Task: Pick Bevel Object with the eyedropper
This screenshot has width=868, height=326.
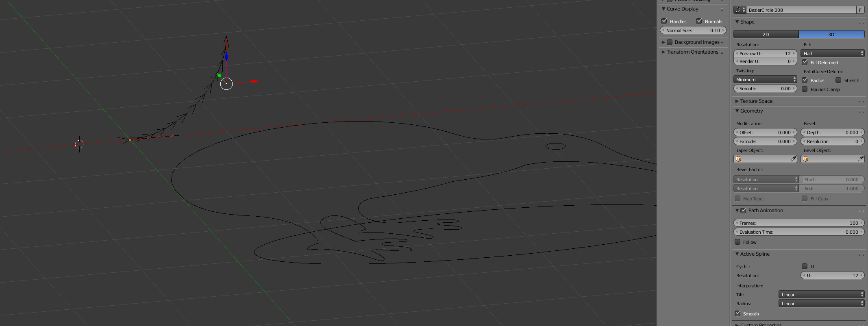Action: 861,159
